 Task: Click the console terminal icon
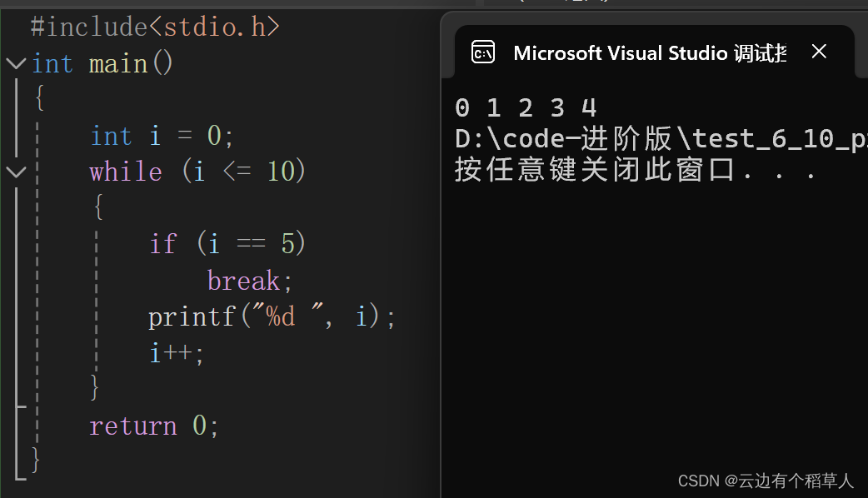[x=482, y=52]
